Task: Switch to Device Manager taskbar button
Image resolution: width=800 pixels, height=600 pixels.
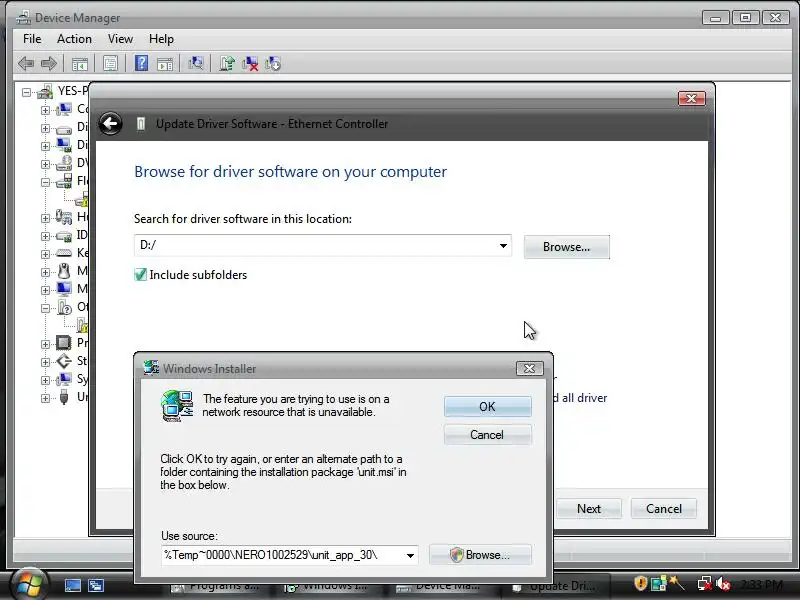Action: click(439, 587)
